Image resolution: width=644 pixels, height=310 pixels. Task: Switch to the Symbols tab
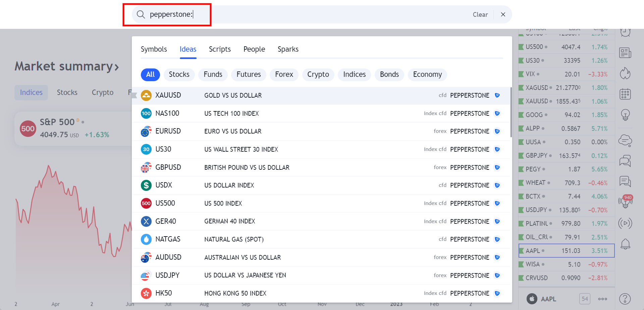click(x=154, y=49)
